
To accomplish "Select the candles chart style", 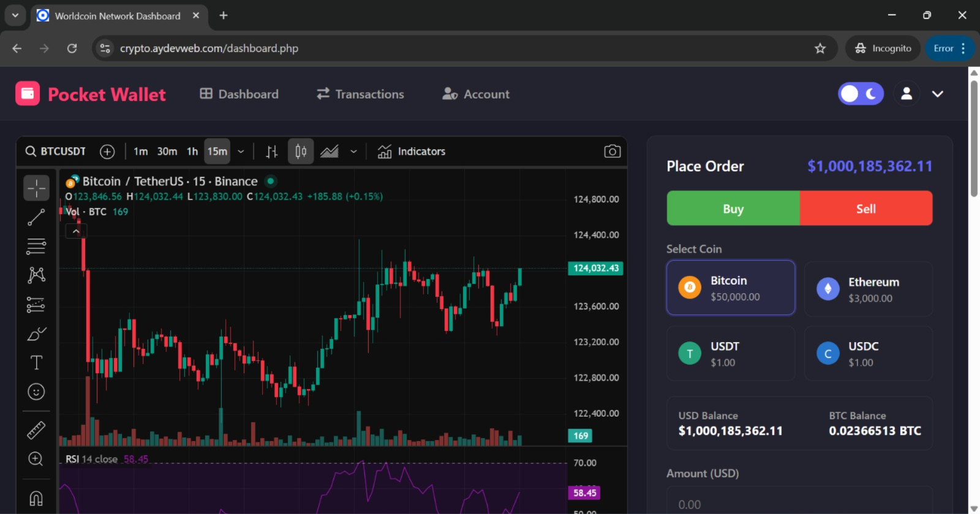I will 301,151.
